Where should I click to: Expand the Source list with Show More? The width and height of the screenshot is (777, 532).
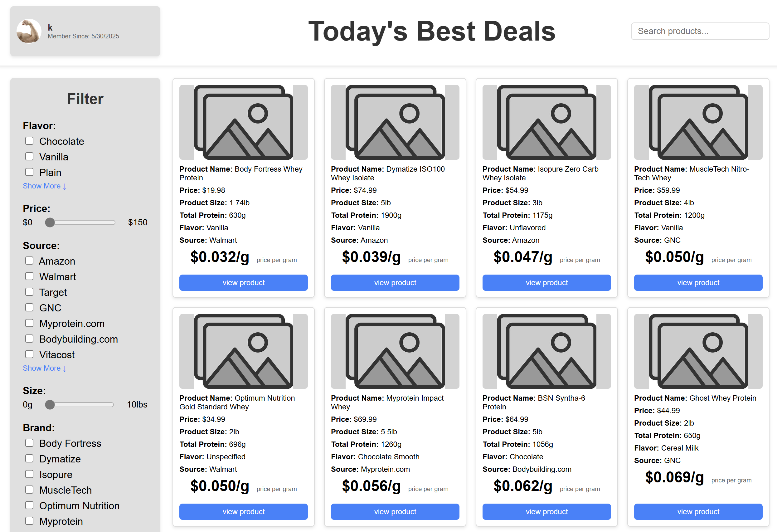click(x=45, y=368)
